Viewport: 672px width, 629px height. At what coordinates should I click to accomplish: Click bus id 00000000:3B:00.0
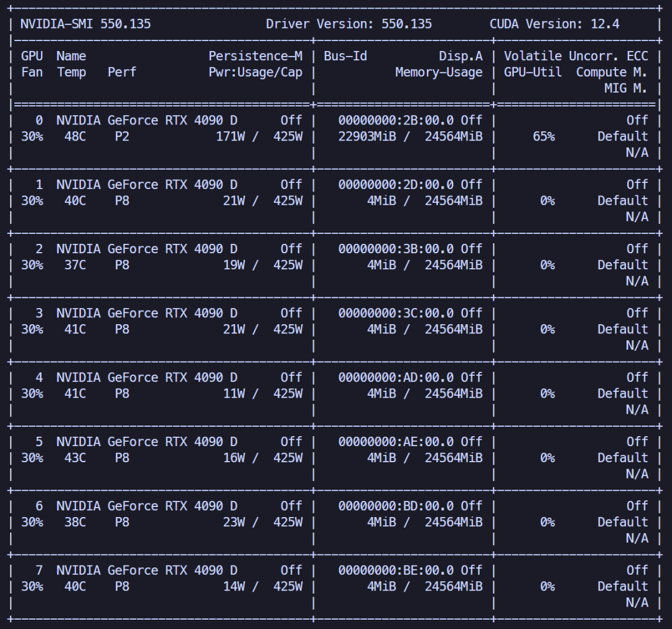pos(396,249)
